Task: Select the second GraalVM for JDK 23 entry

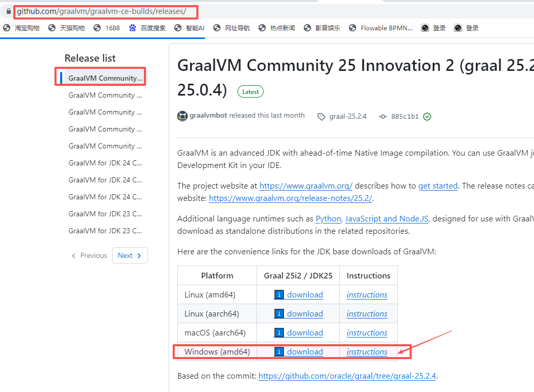Action: point(105,231)
